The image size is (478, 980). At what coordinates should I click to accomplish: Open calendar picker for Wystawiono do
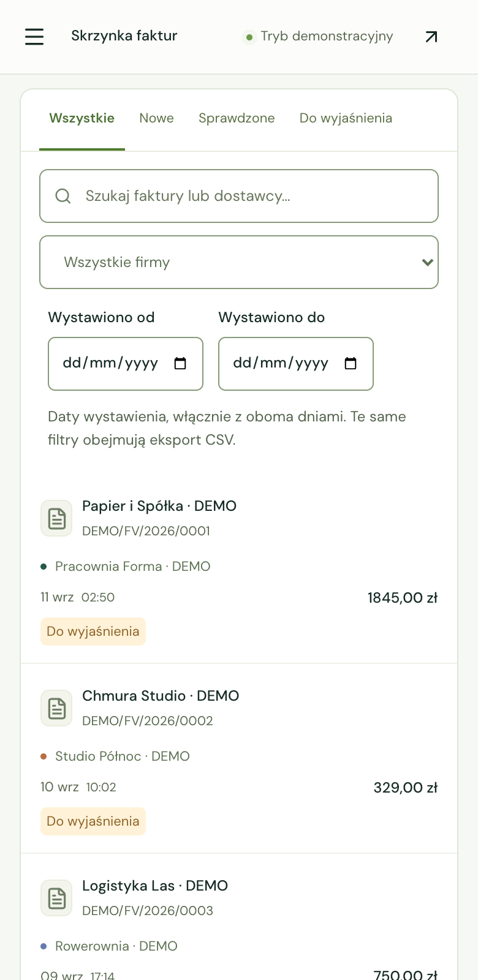coord(351,363)
